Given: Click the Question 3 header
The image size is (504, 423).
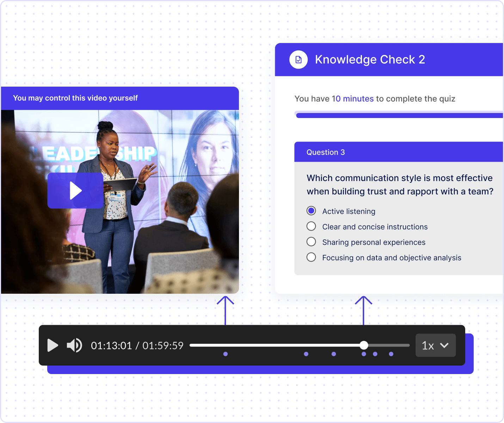Looking at the screenshot, I should tap(326, 152).
